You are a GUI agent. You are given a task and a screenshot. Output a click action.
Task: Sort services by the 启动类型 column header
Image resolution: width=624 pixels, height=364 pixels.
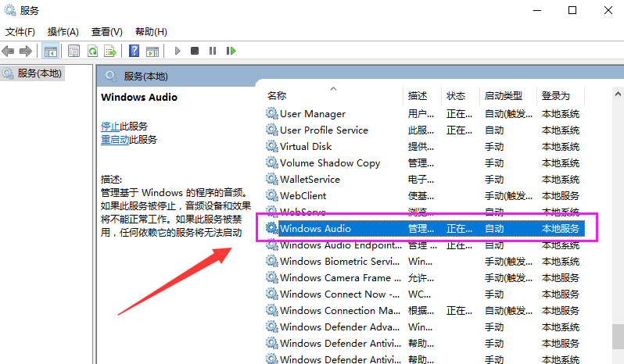[x=503, y=96]
